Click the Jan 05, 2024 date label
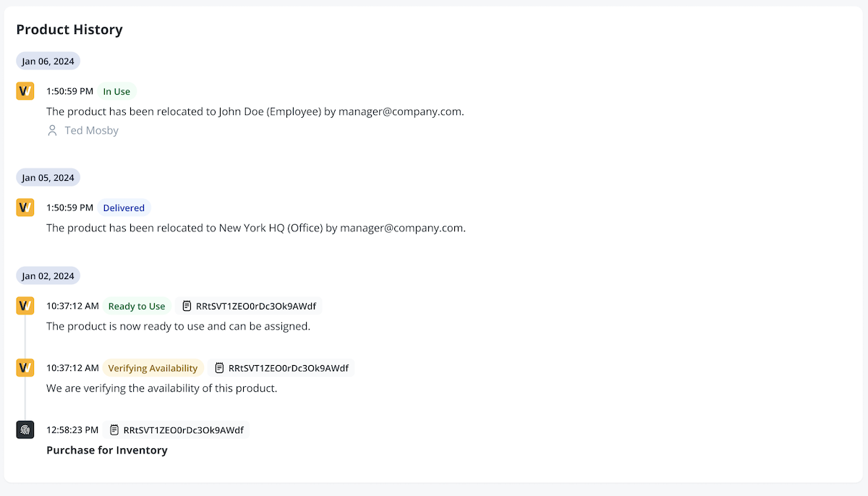The height and width of the screenshot is (496, 868). coord(48,177)
